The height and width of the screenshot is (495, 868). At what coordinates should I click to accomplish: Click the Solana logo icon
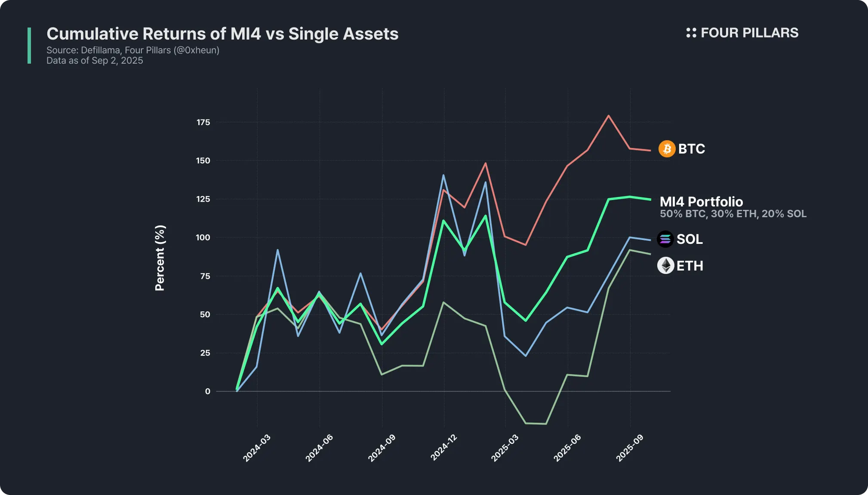(x=665, y=239)
